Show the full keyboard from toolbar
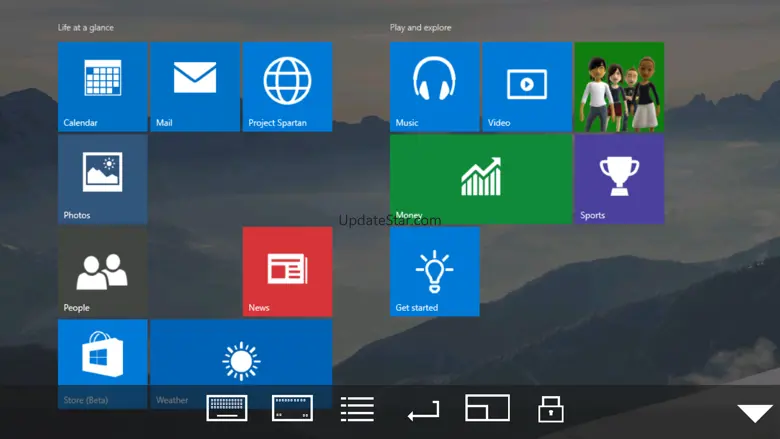The width and height of the screenshot is (780, 439). (227, 409)
